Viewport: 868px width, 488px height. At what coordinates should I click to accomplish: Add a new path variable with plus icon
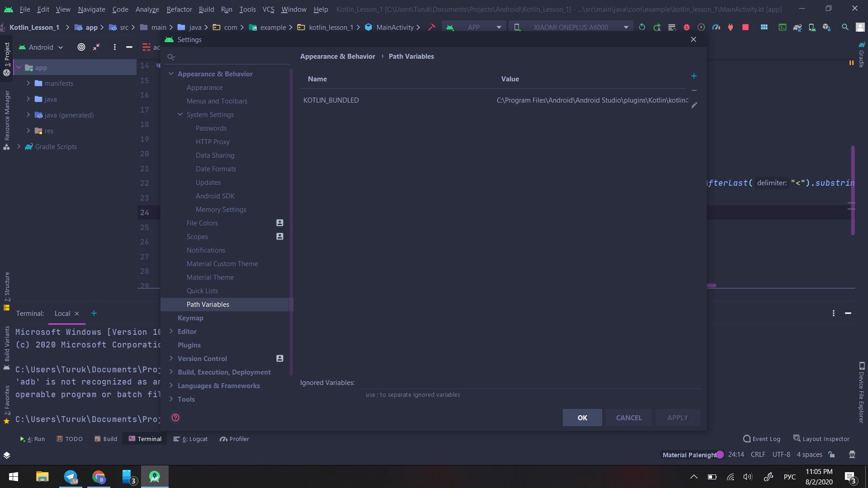(x=694, y=76)
